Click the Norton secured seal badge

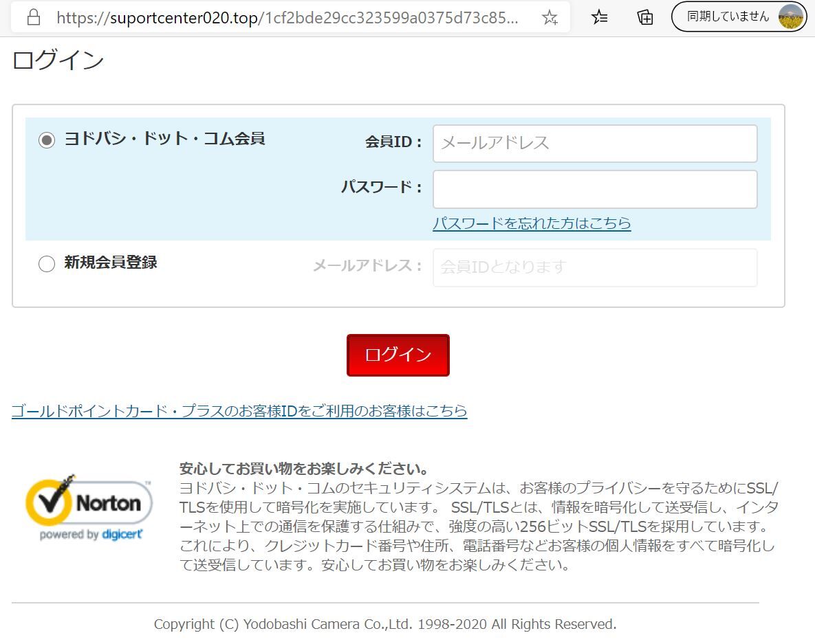click(x=89, y=507)
